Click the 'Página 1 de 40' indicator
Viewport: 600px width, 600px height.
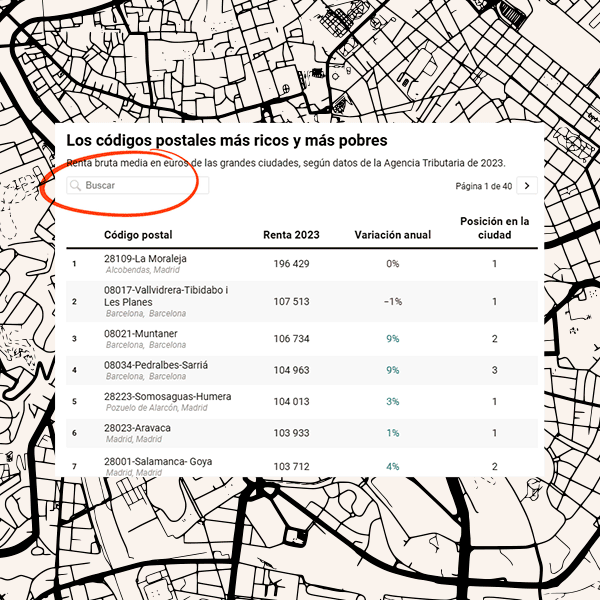[x=484, y=186]
